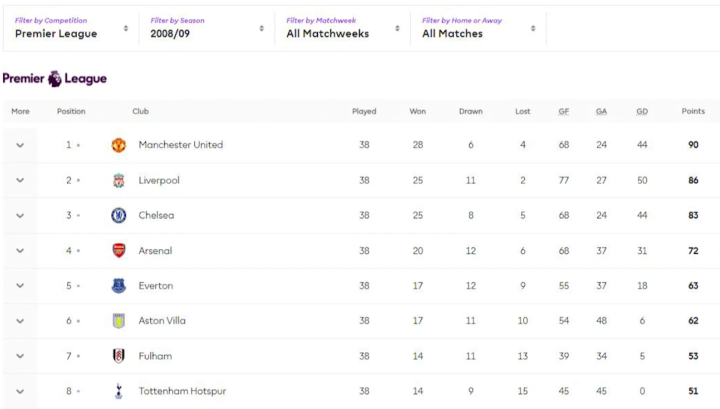Open the Everton club link
The height and width of the screenshot is (409, 720).
(x=155, y=286)
